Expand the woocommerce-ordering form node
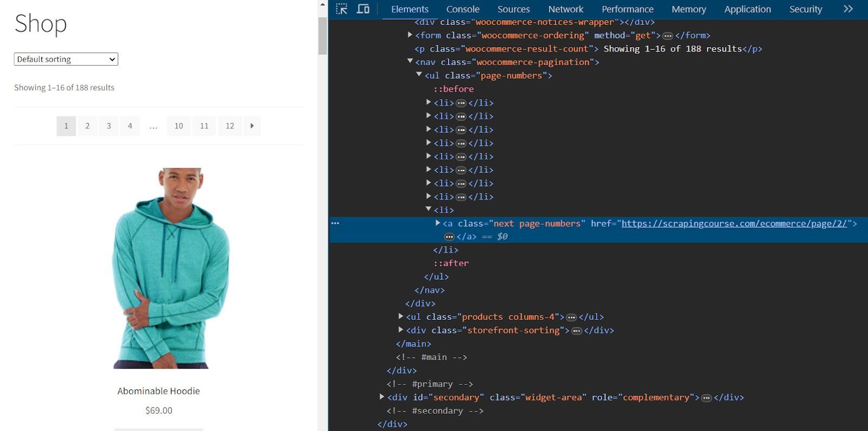The image size is (868, 431). [410, 35]
